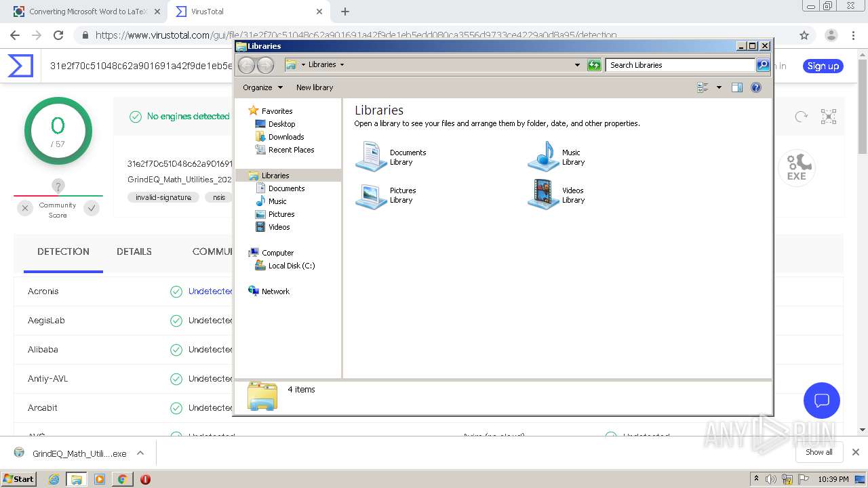Screen dimensions: 868x488
Task: Open DETAILS tab on VirusTotal
Action: [x=134, y=251]
